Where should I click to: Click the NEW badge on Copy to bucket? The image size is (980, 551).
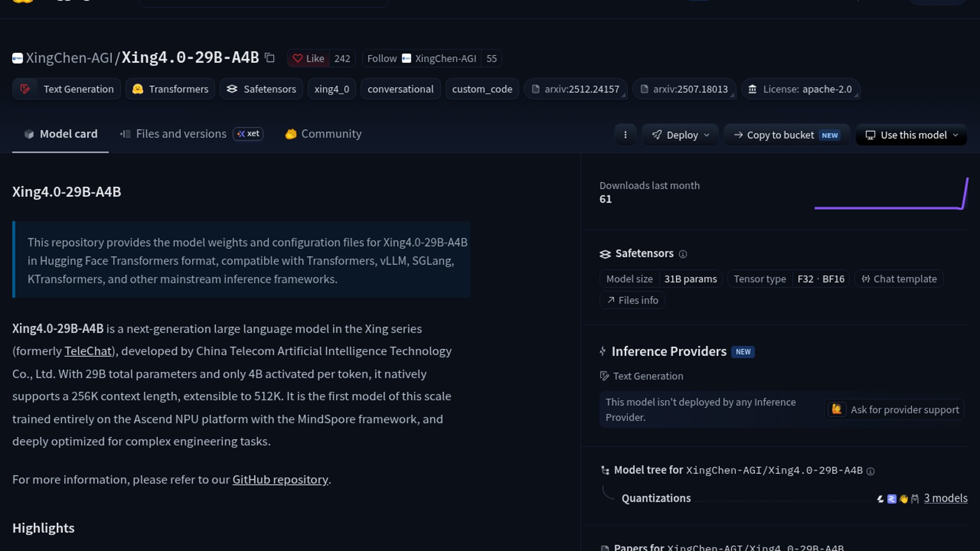tap(830, 135)
